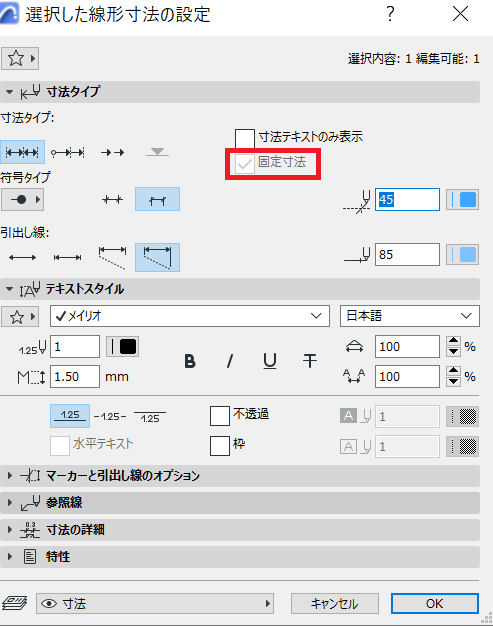This screenshot has height=626, width=493.
Task: Collapse the 寸法タイプ panel
Action: (9, 92)
